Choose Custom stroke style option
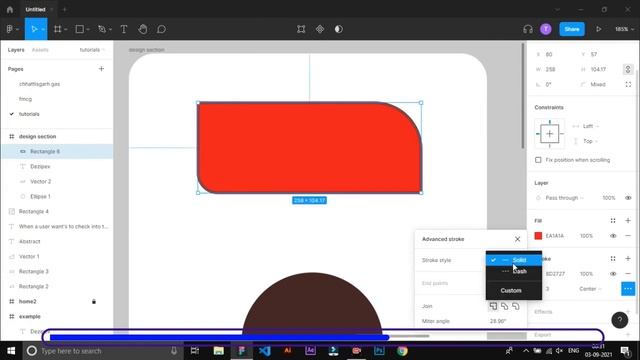Image resolution: width=640 pixels, height=360 pixels. 514,290
